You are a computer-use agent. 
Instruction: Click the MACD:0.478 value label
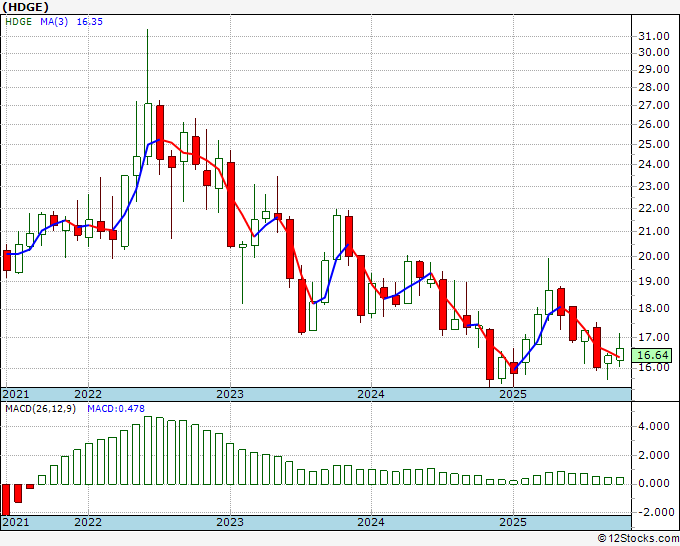[x=105, y=409]
